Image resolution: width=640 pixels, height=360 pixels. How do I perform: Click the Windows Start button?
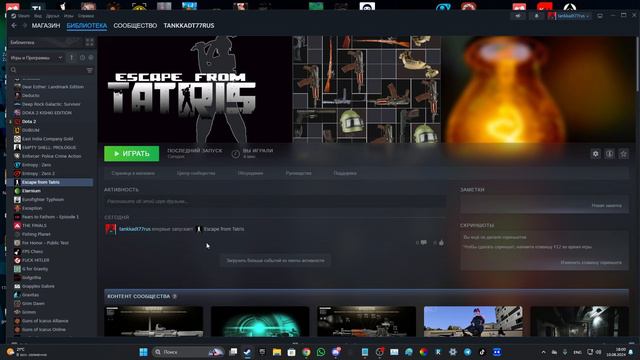[143, 352]
